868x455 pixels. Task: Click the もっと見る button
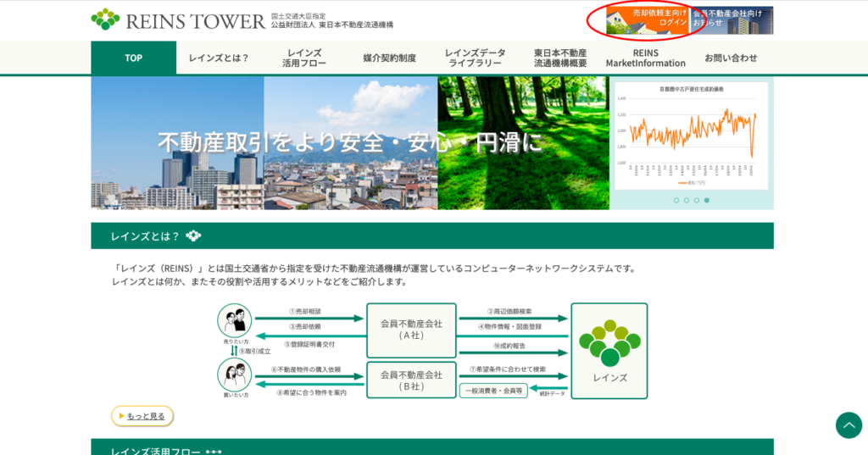pyautogui.click(x=142, y=416)
